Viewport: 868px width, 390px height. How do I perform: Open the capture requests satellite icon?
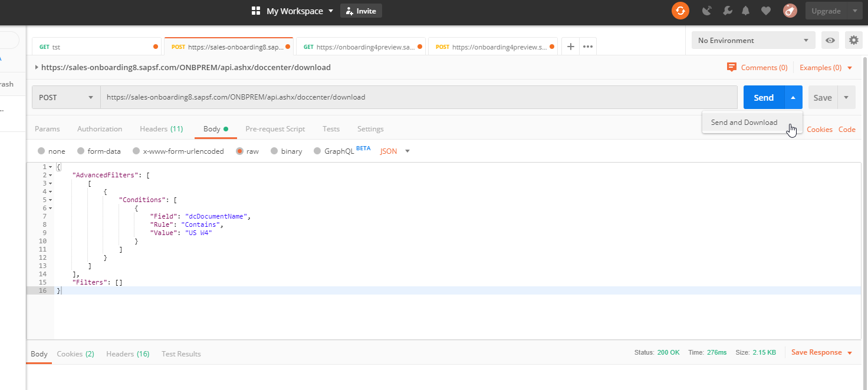click(708, 11)
